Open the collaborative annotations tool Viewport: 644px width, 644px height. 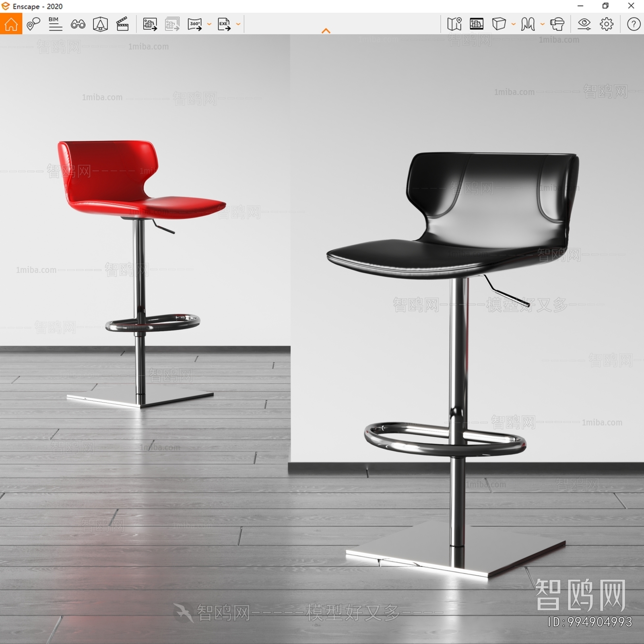click(x=33, y=24)
